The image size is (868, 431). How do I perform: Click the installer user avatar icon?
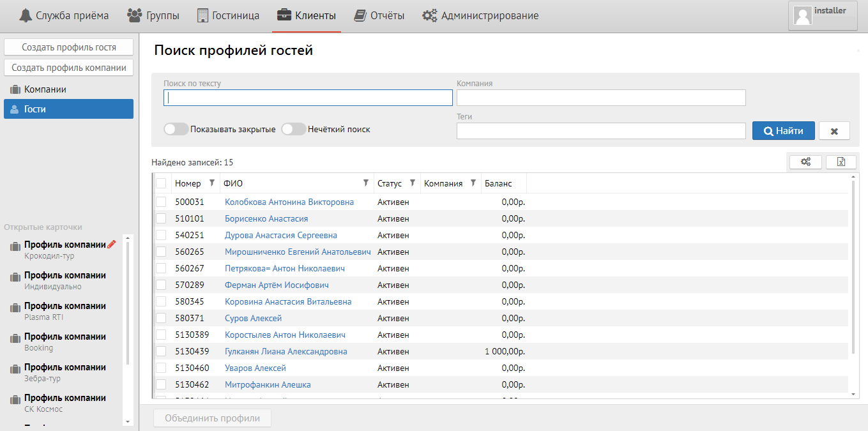(x=802, y=16)
